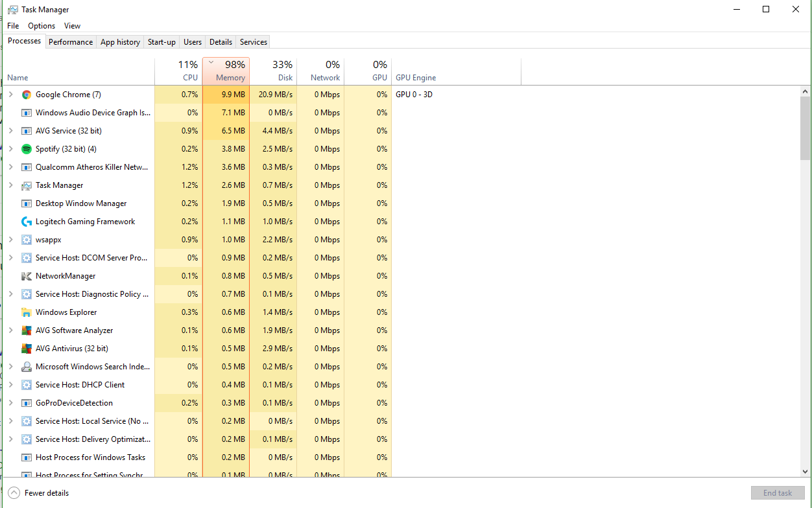This screenshot has width=812, height=508.
Task: Click the End task button
Action: click(777, 493)
